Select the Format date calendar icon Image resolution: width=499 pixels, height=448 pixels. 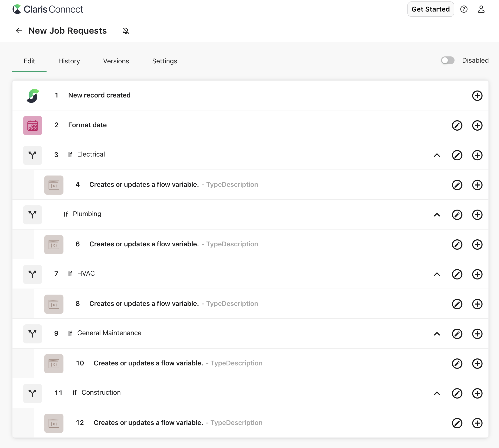click(32, 125)
